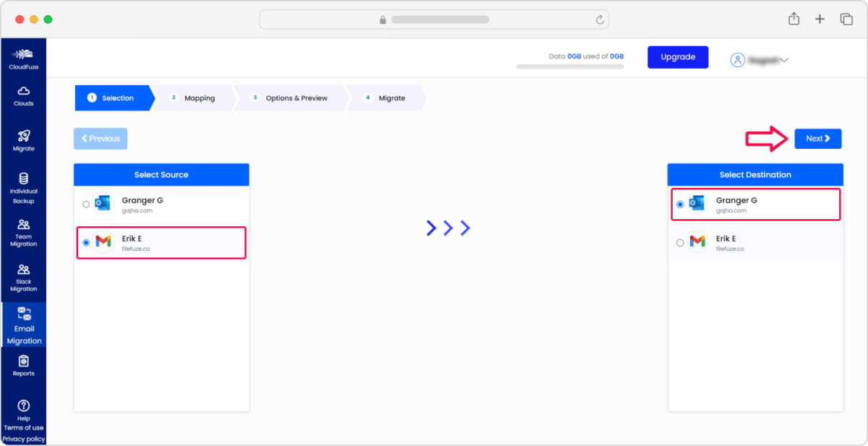Expand the user account dropdown chevron
The height and width of the screenshot is (446, 868).
point(783,60)
